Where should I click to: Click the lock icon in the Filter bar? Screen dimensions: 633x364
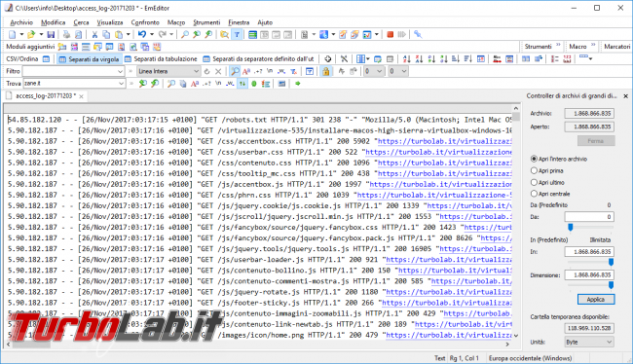pyautogui.click(x=326, y=71)
